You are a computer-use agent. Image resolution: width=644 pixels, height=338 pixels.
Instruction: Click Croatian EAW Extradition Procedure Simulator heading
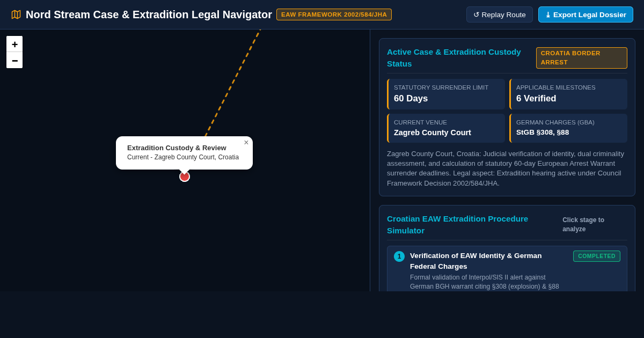pyautogui.click(x=457, y=224)
